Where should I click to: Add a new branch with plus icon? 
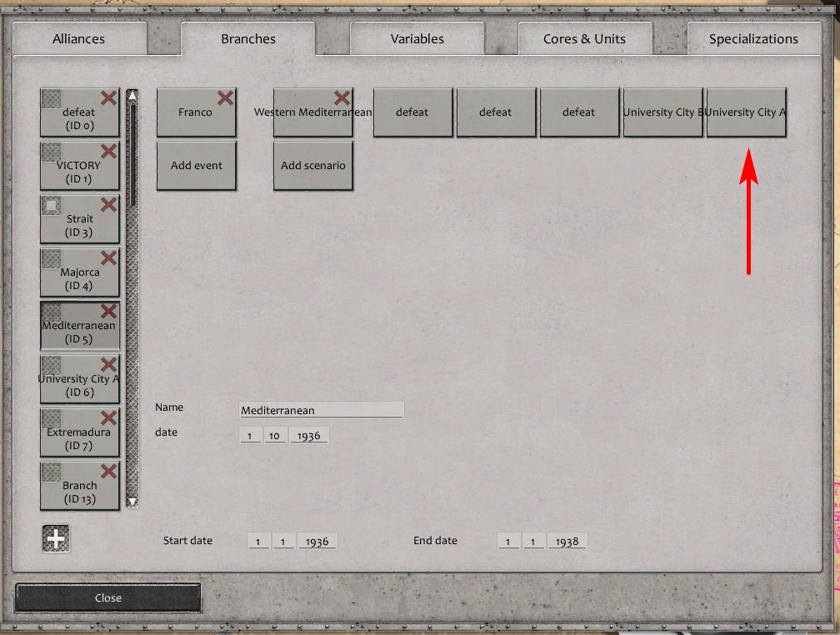(56, 538)
